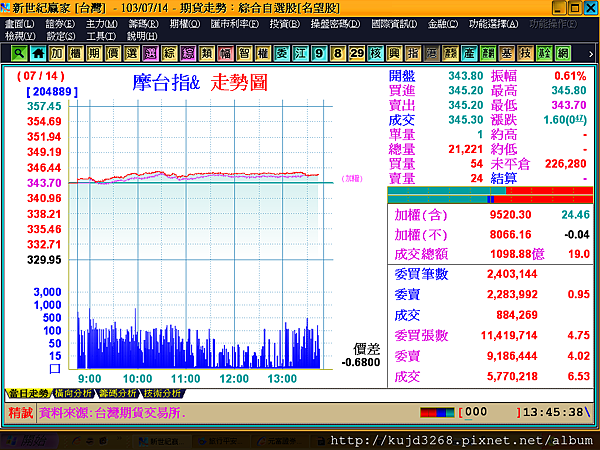Viewport: 600px width, 450px height.
Task: Click the 000 code input field
Action: coord(490,412)
